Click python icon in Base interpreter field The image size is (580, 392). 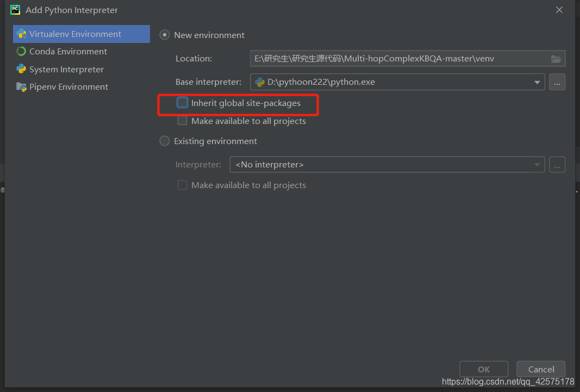(260, 82)
